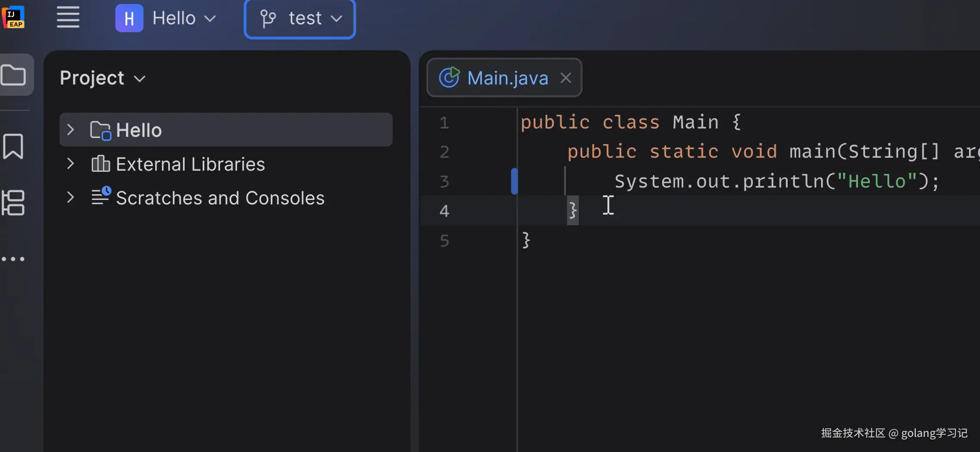The image size is (980, 452).
Task: Click the println method call
Action: click(x=783, y=181)
